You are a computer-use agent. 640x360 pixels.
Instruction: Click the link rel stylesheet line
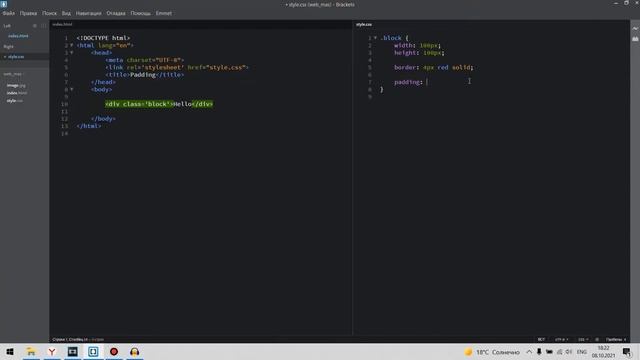tap(177, 67)
